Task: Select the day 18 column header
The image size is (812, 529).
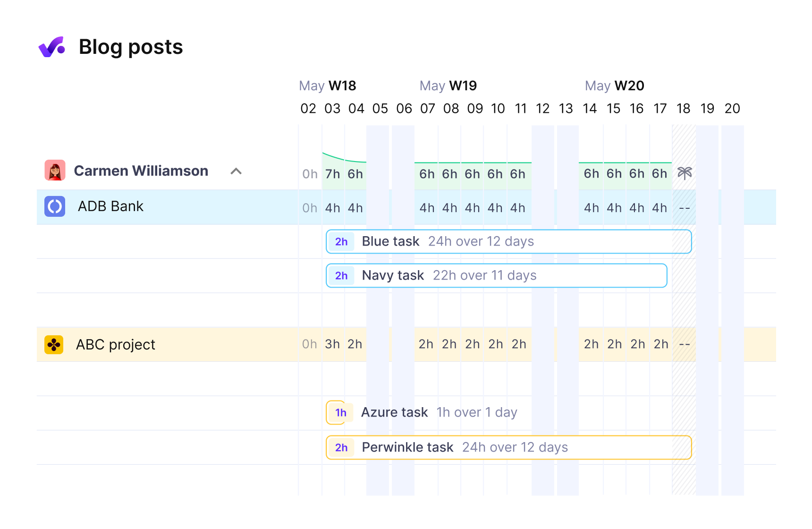Action: (x=684, y=109)
